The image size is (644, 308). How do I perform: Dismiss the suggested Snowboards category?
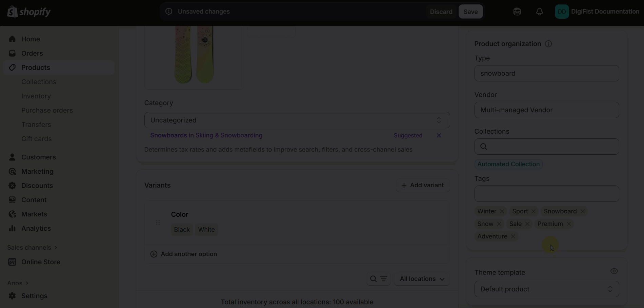click(439, 135)
